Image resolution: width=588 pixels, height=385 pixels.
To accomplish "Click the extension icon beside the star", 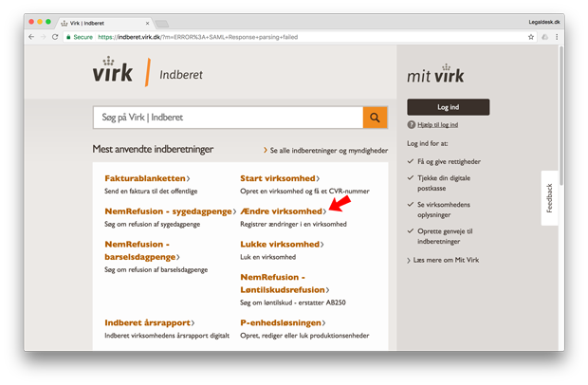I will pos(544,37).
